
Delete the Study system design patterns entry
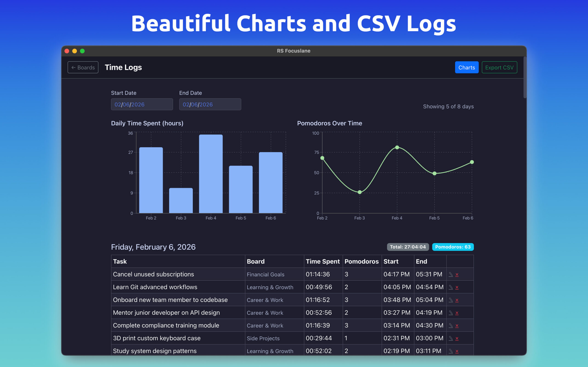(457, 351)
